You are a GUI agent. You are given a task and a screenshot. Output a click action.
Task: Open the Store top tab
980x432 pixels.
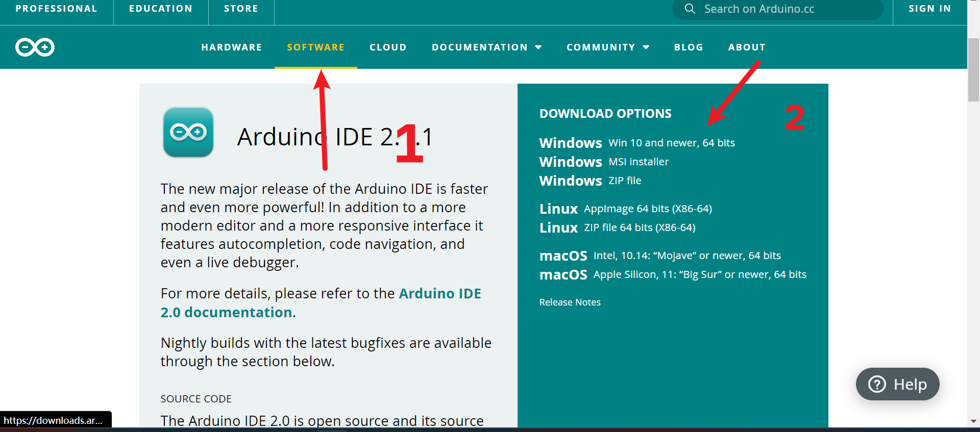pyautogui.click(x=241, y=9)
